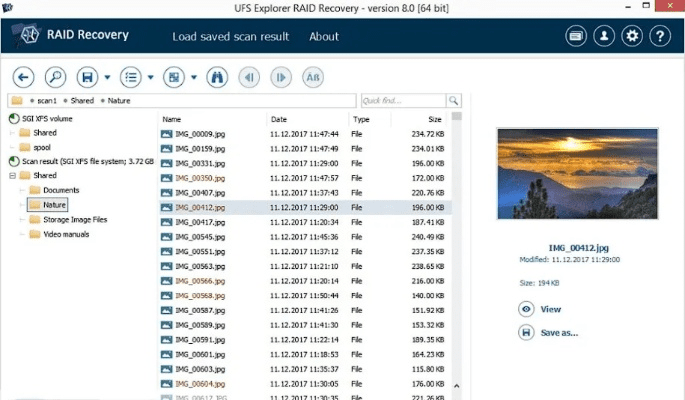
Task: Select the Storage Image Files folder
Action: coord(74,219)
